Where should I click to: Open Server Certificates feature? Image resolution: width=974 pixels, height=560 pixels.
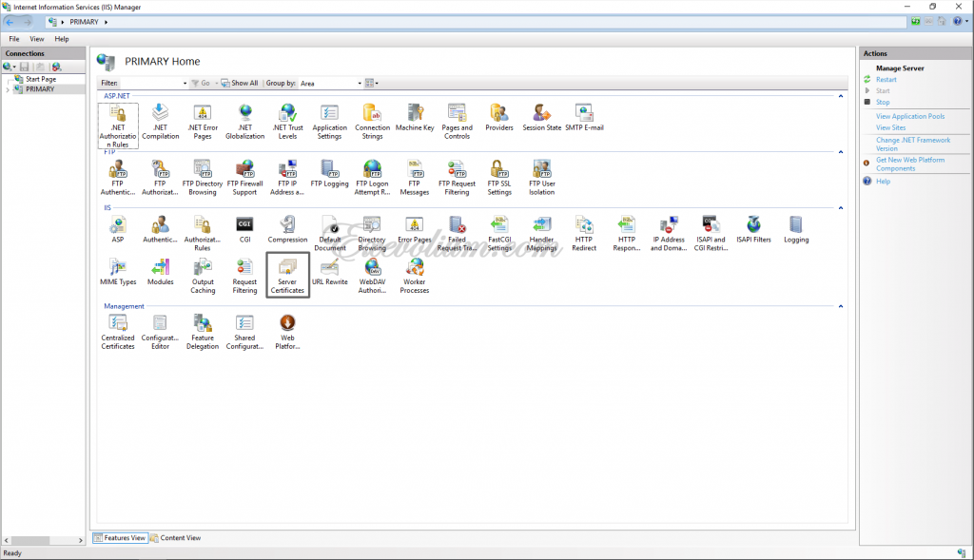pos(287,275)
